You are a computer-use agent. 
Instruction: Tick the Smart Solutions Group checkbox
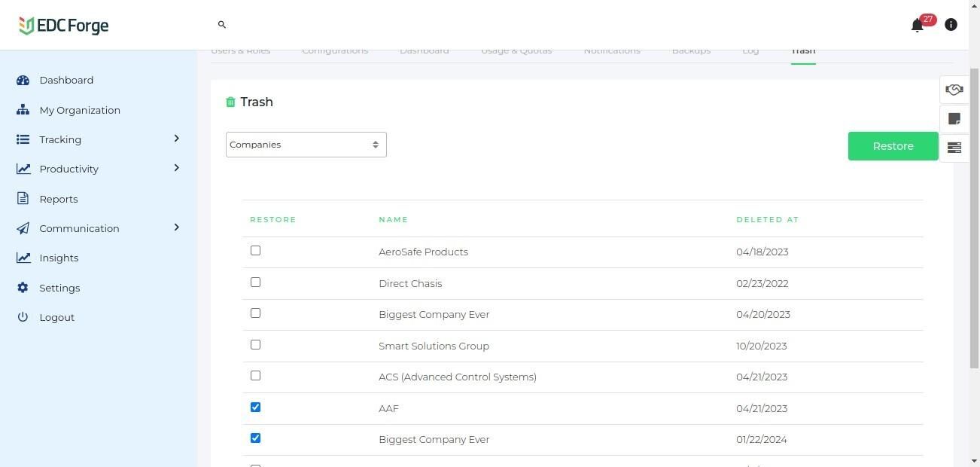[256, 345]
